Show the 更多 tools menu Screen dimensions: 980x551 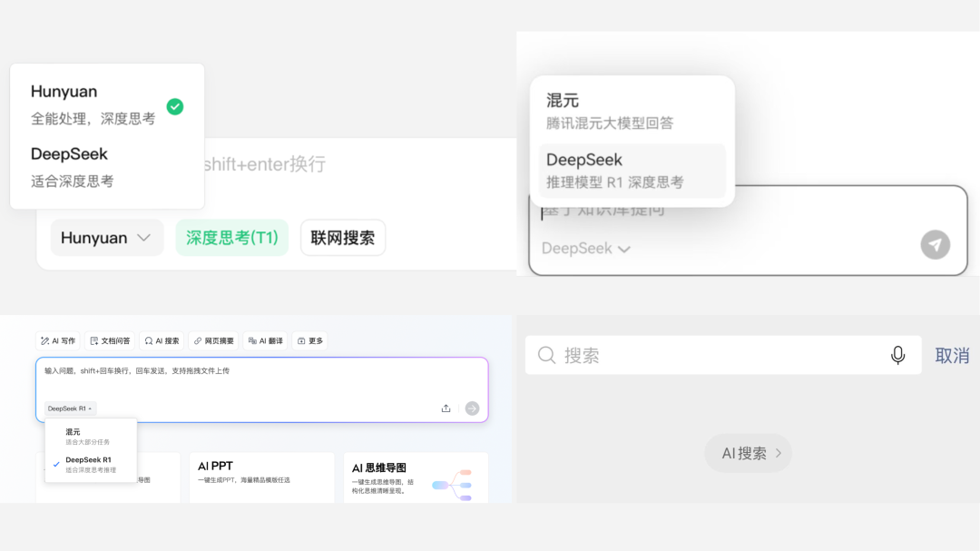[310, 340]
